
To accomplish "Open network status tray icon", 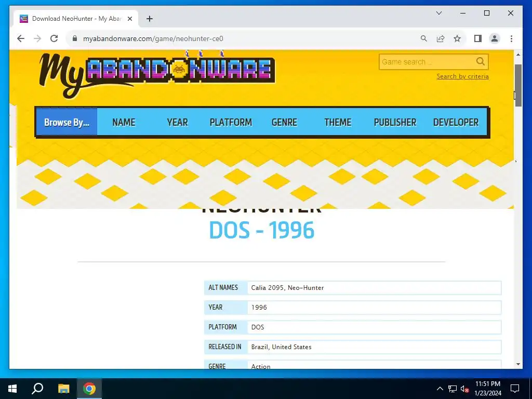I will (453, 389).
